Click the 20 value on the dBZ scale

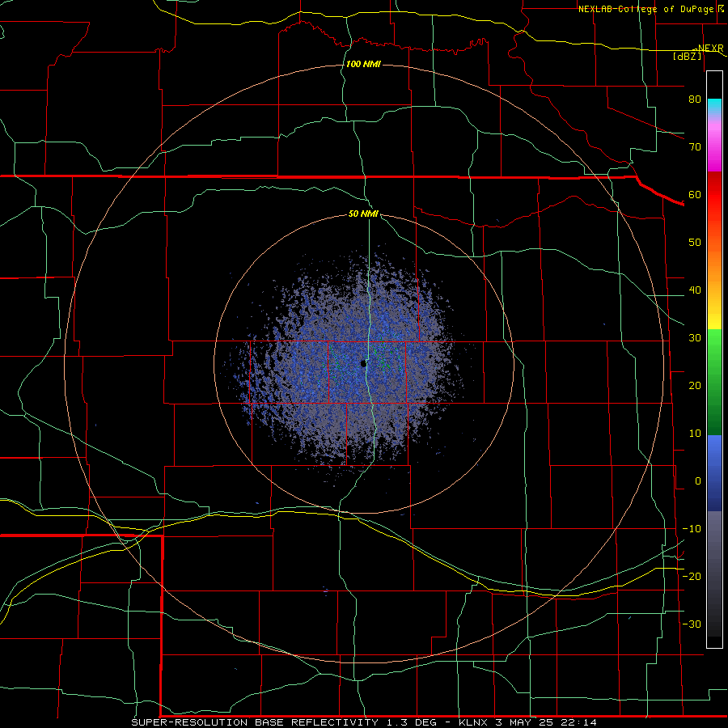pos(695,386)
